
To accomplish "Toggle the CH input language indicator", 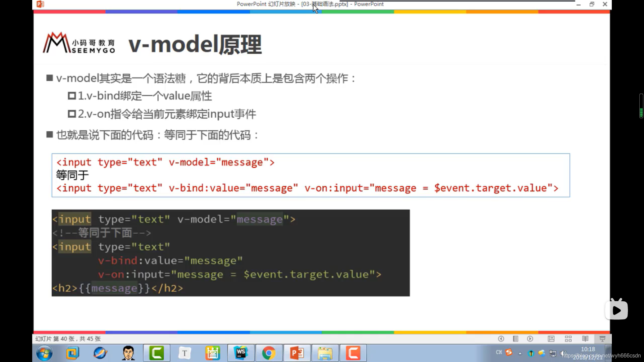I will pyautogui.click(x=499, y=352).
